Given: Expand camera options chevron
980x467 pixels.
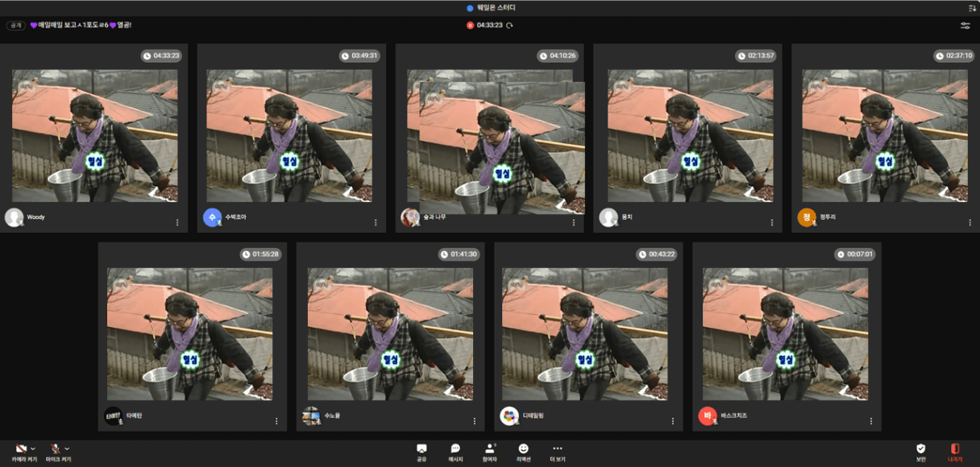Looking at the screenshot, I should click(33, 448).
